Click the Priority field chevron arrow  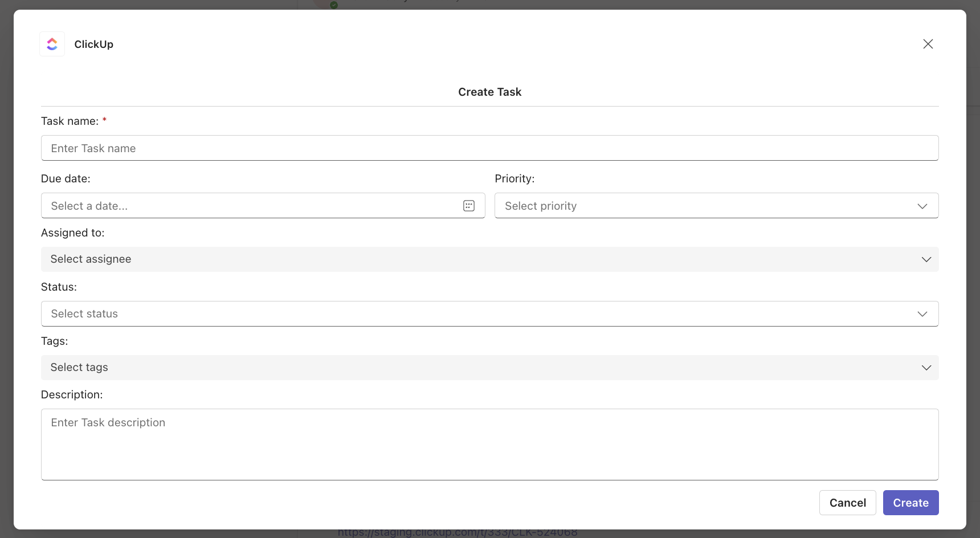click(922, 206)
